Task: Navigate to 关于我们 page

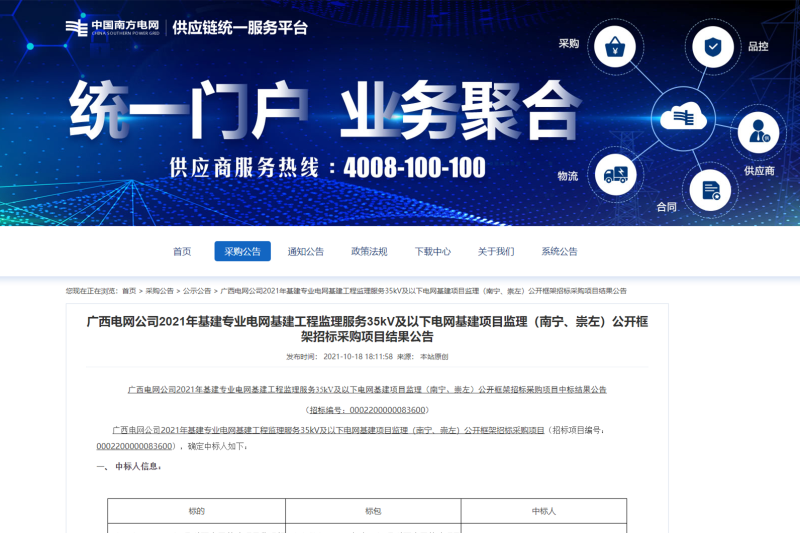Action: pos(496,251)
